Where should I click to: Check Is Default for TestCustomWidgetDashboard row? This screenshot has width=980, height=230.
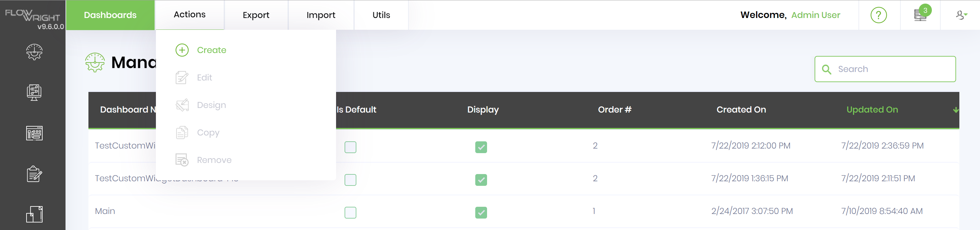point(350,147)
